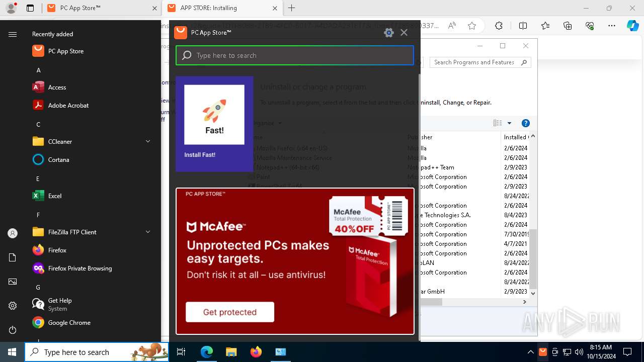Focus the PC App Store search box
The height and width of the screenshot is (362, 644).
tap(295, 55)
